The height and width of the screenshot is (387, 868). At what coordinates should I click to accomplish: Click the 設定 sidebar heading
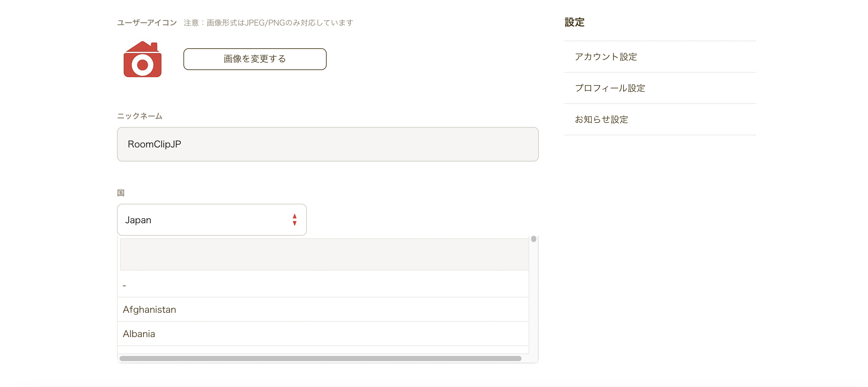(574, 22)
